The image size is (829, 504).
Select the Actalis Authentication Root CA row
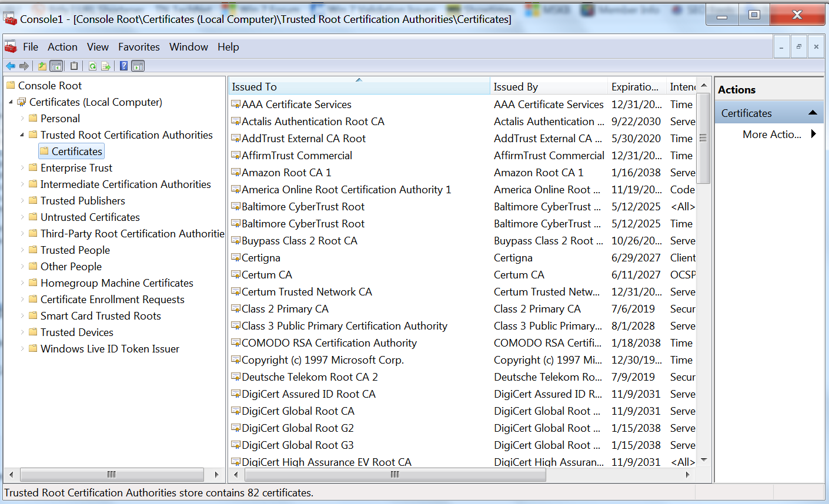[x=463, y=122]
